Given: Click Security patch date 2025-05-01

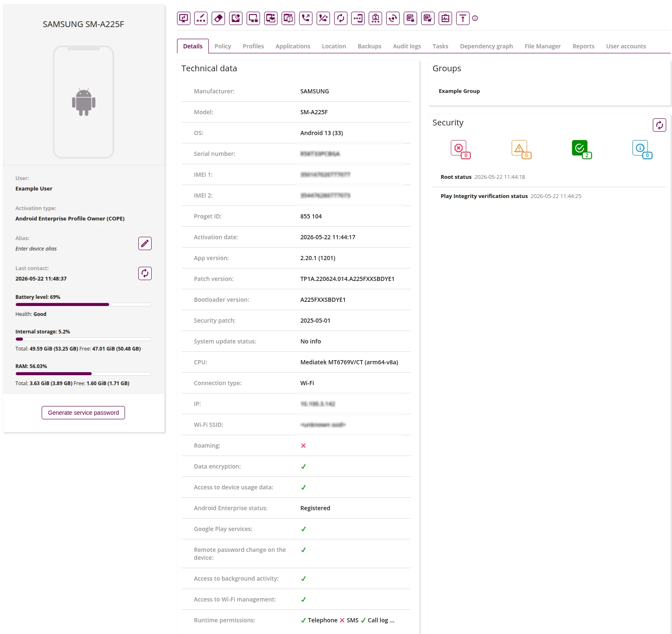Looking at the screenshot, I should [315, 321].
